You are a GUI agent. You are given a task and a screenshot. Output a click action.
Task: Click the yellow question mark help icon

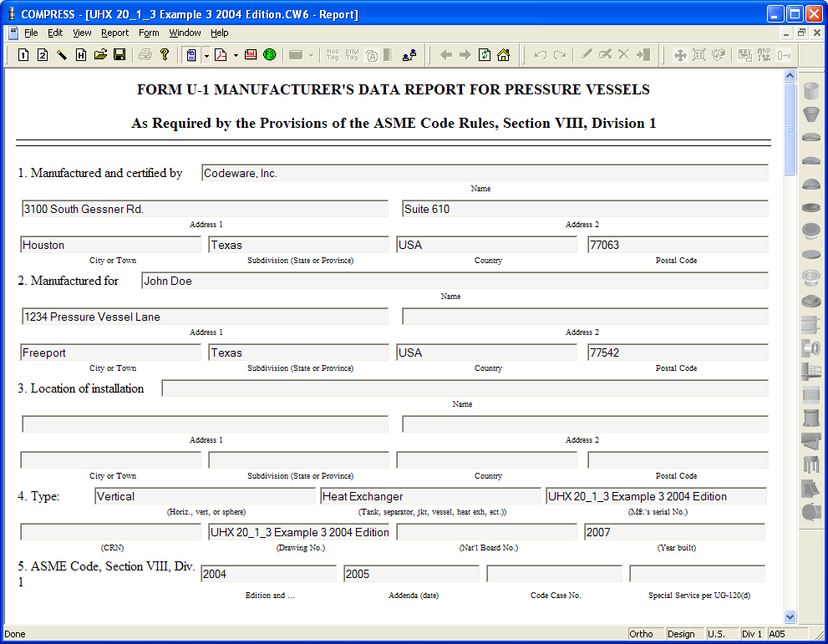(x=165, y=54)
